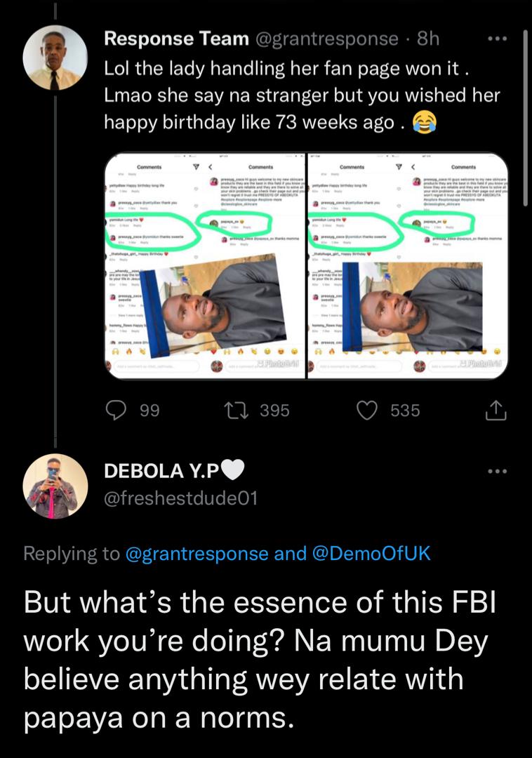Image resolution: width=532 pixels, height=758 pixels.
Task: Tap the share icon under the tweet
Action: coord(496,411)
